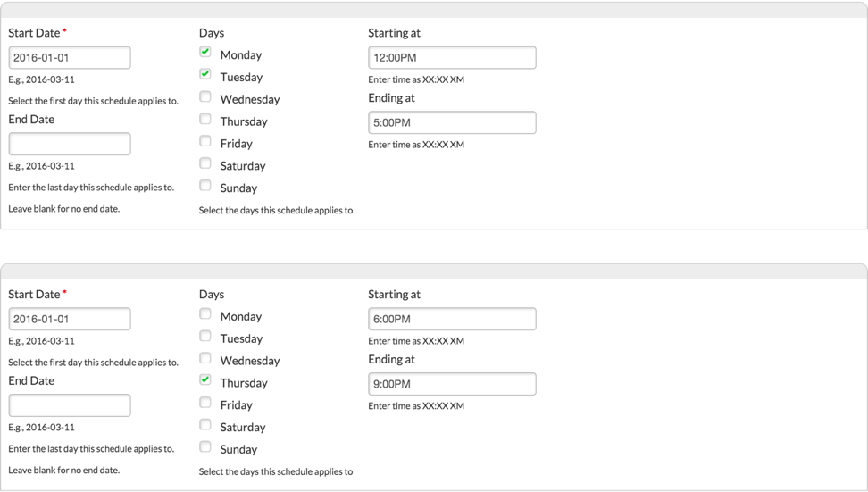Uncheck Thursday in the second schedule
Image resolution: width=868 pixels, height=492 pixels.
pos(205,380)
